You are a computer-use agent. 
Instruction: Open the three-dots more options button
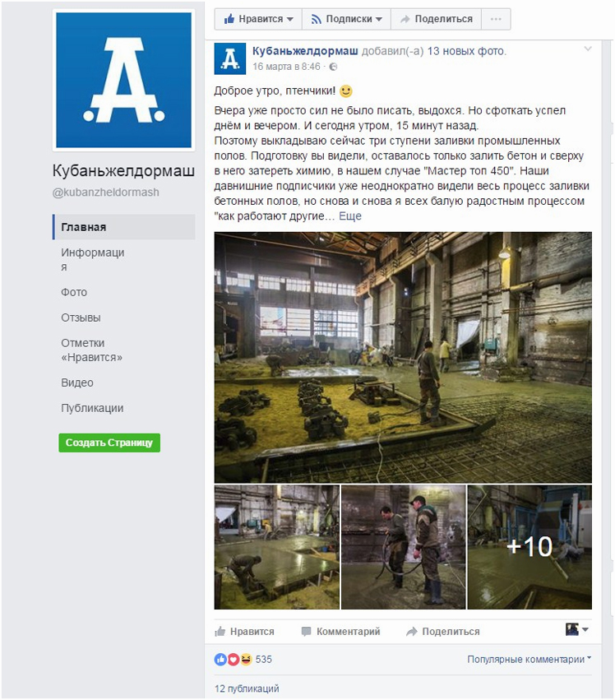496,19
